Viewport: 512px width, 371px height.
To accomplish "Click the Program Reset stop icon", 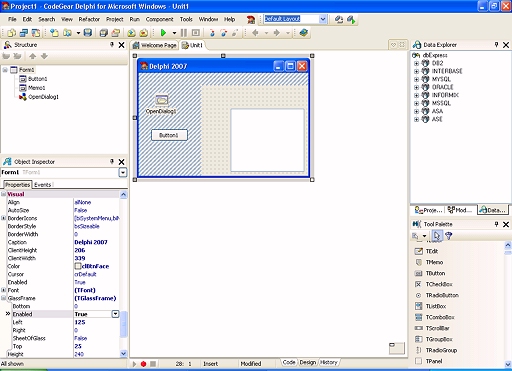I will tap(196, 33).
